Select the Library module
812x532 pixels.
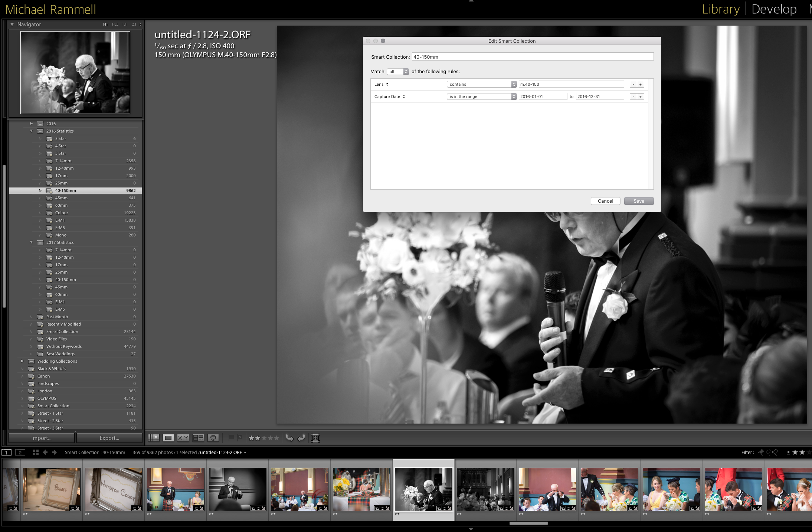click(720, 9)
